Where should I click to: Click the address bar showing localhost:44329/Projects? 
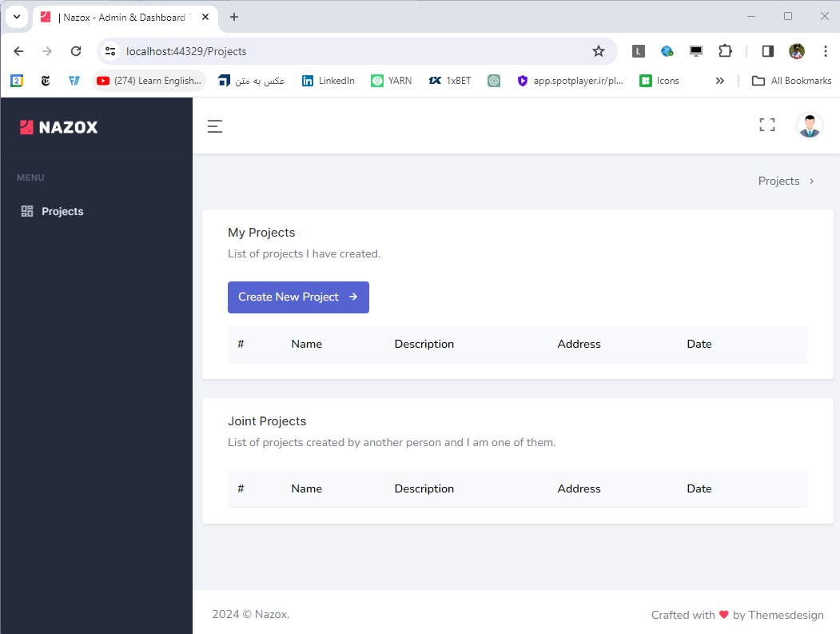[x=357, y=51]
